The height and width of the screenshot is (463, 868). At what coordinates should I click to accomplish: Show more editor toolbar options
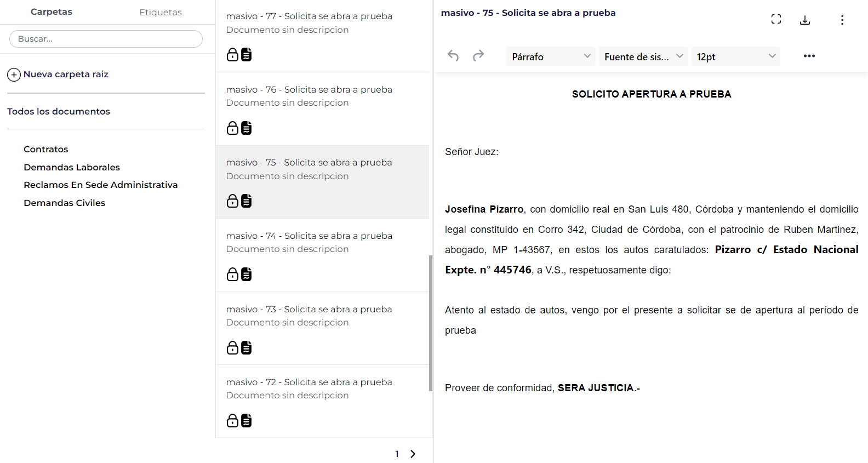pos(809,56)
